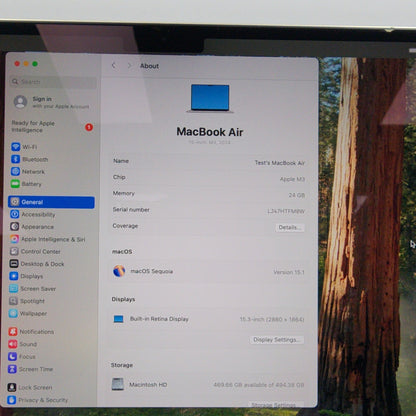
Task: Open Display Settings button
Action: [x=277, y=340]
